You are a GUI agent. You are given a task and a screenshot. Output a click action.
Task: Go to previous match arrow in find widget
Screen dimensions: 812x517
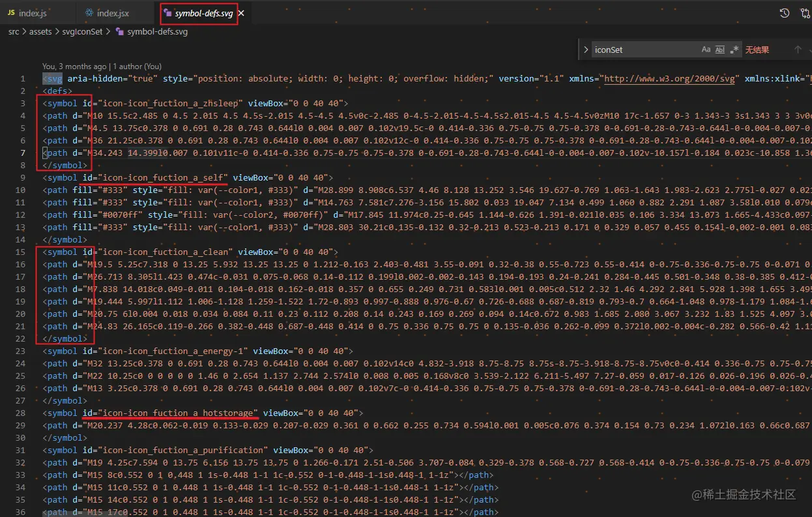pyautogui.click(x=797, y=50)
